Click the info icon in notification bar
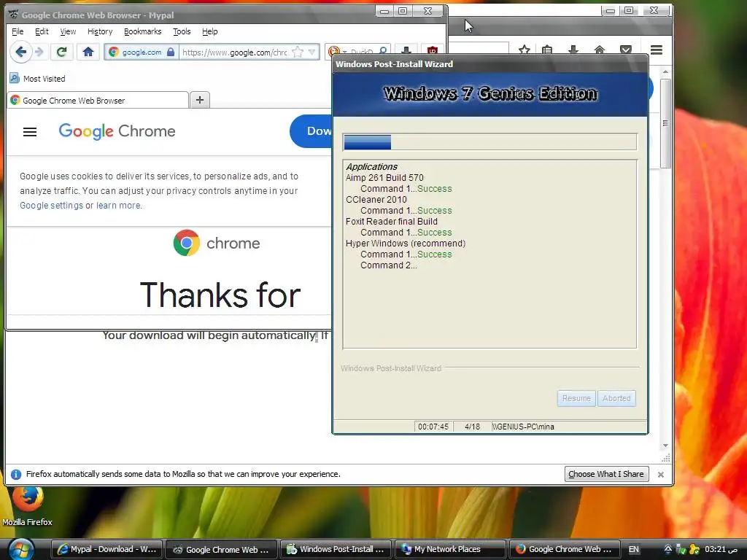Screen dimensions: 747x560 click(16, 474)
